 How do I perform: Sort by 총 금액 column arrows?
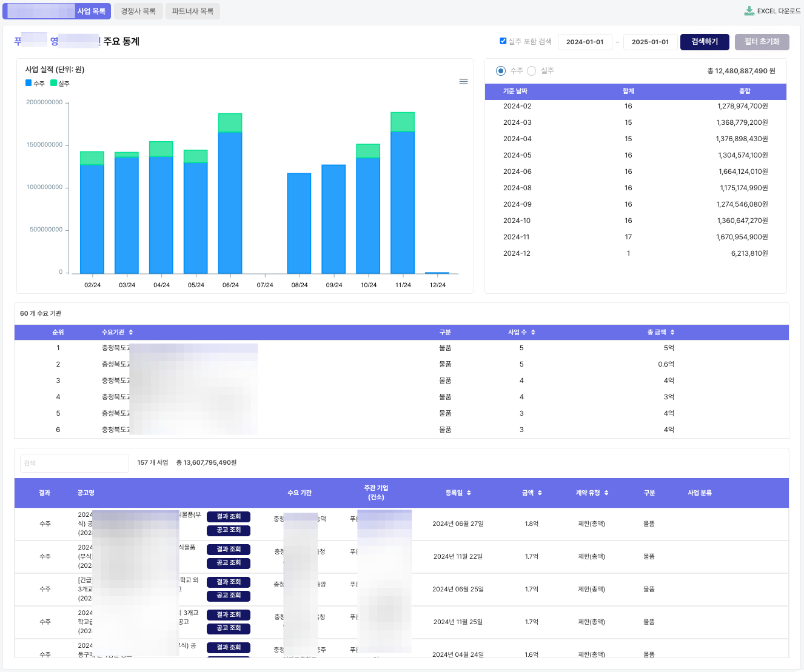point(672,332)
